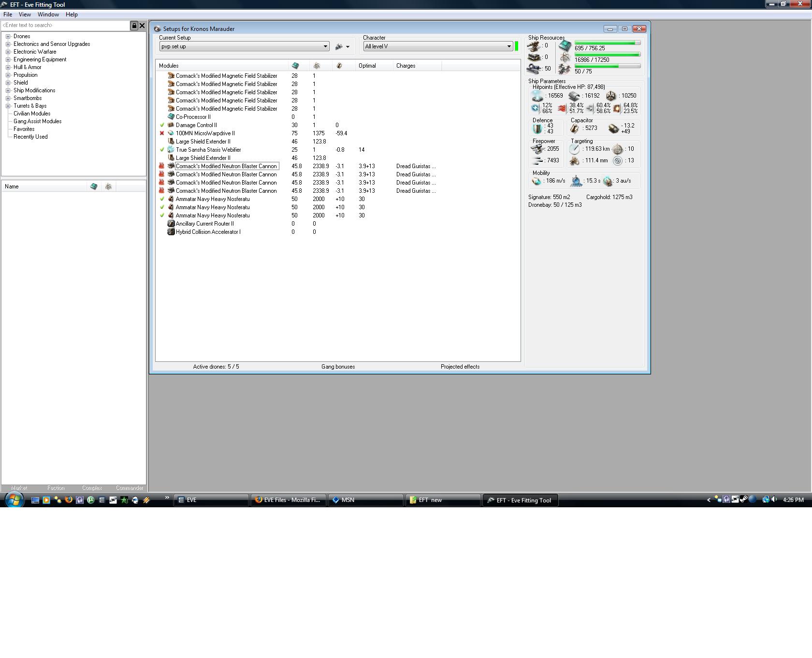Switch to MSN taskbar window

point(366,500)
